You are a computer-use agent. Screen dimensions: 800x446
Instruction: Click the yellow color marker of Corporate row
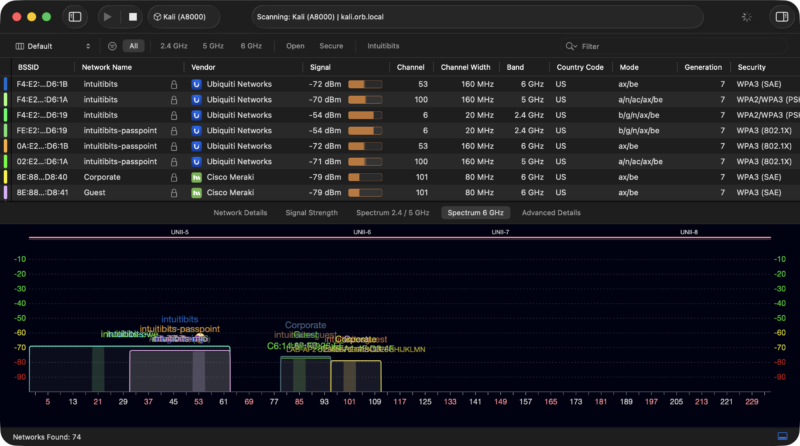click(x=6, y=177)
